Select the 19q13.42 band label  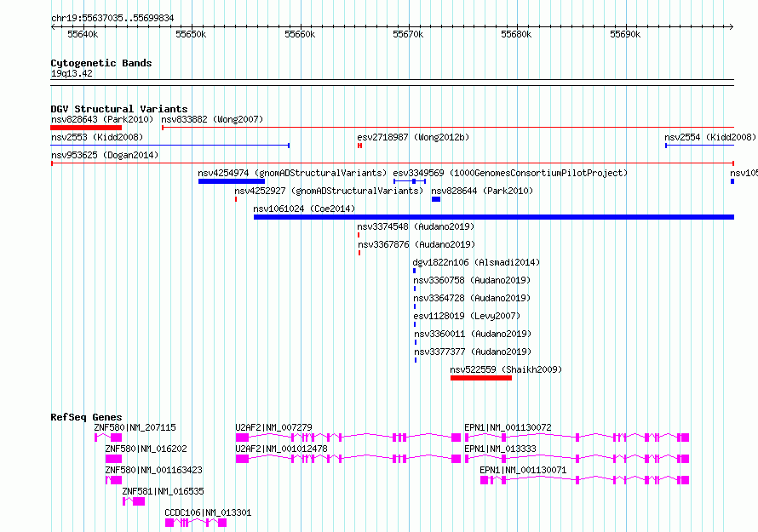pyautogui.click(x=72, y=73)
